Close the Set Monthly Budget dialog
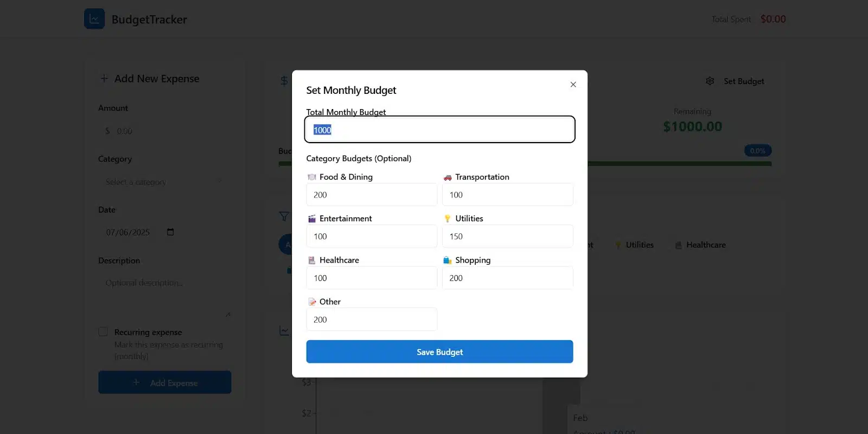The width and height of the screenshot is (868, 434). 573,85
